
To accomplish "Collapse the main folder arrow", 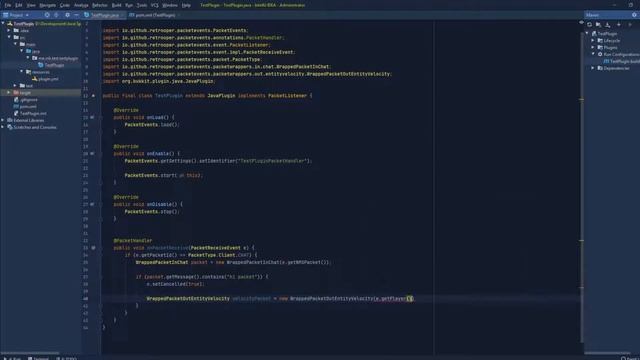I will click(x=16, y=44).
